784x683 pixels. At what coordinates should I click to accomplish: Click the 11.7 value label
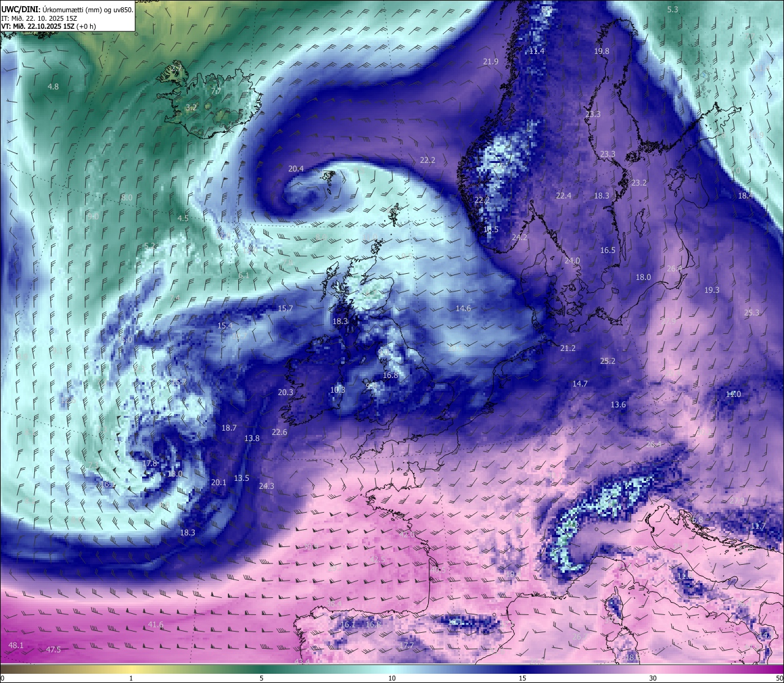coord(758,526)
